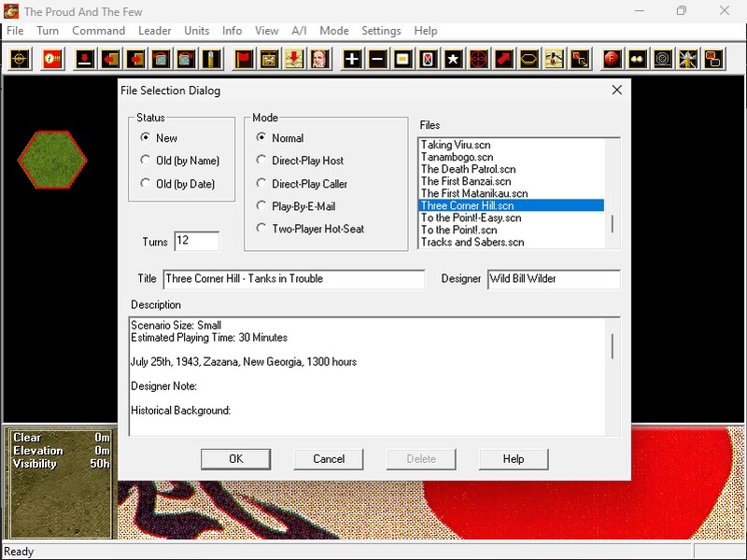Select The Death Patrol.scn file
747x560 pixels.
(x=511, y=169)
